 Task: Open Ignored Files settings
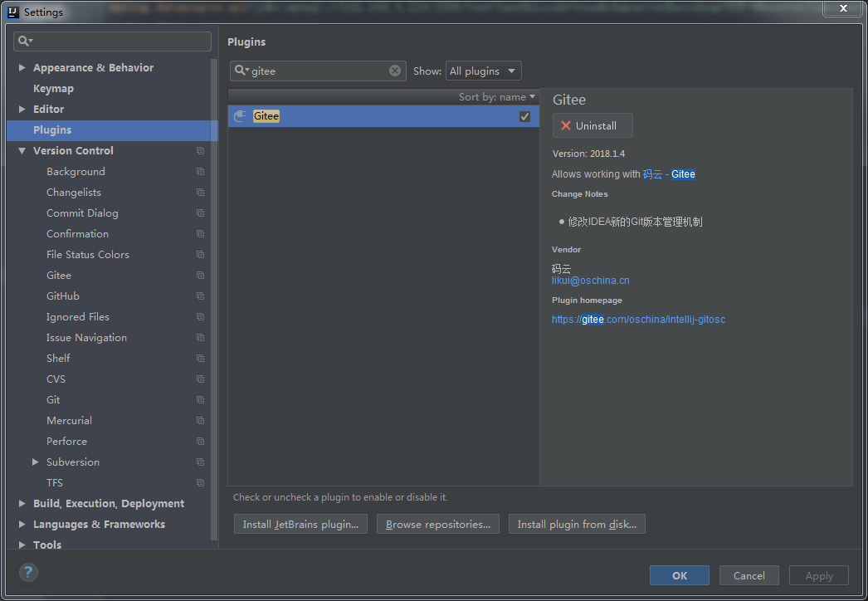pos(78,317)
